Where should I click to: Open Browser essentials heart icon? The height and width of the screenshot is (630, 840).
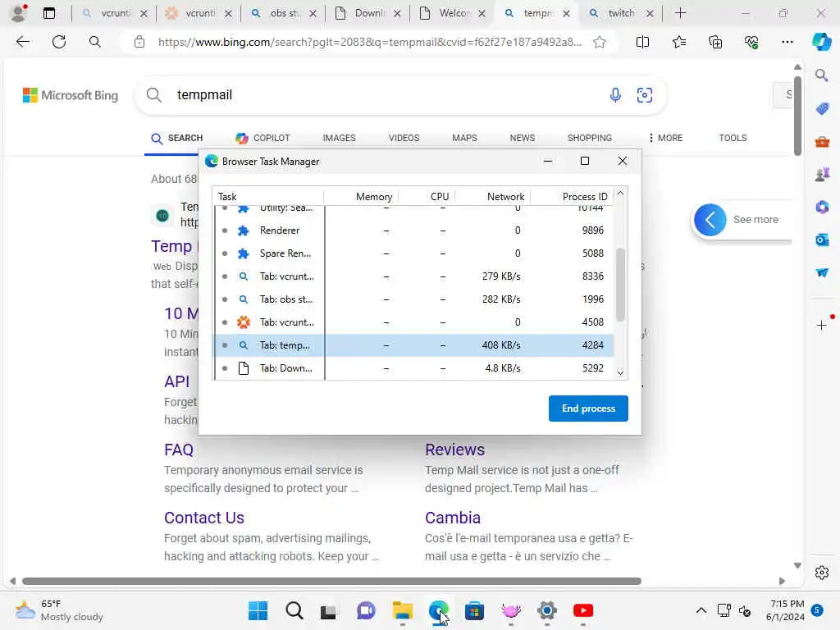(751, 42)
